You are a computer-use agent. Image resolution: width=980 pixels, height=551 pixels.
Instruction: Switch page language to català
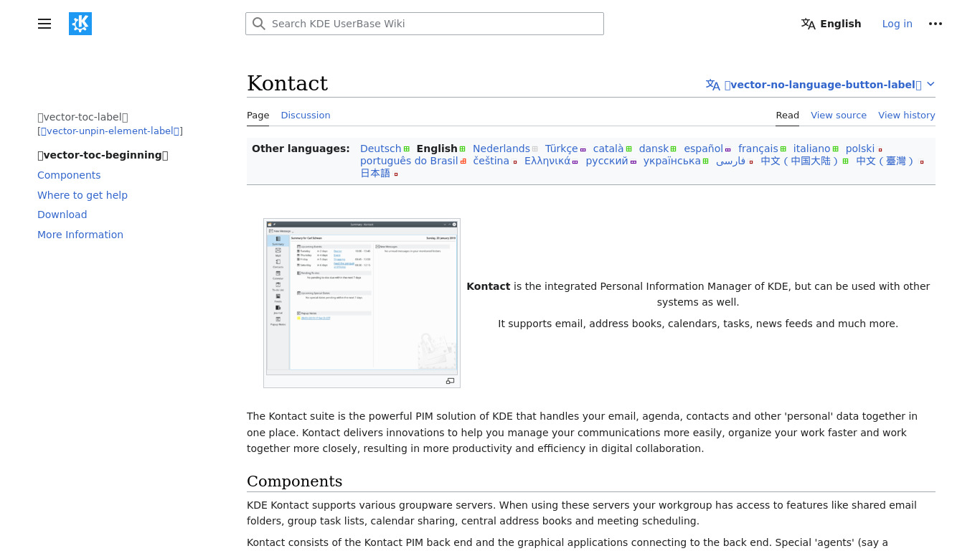(x=608, y=149)
